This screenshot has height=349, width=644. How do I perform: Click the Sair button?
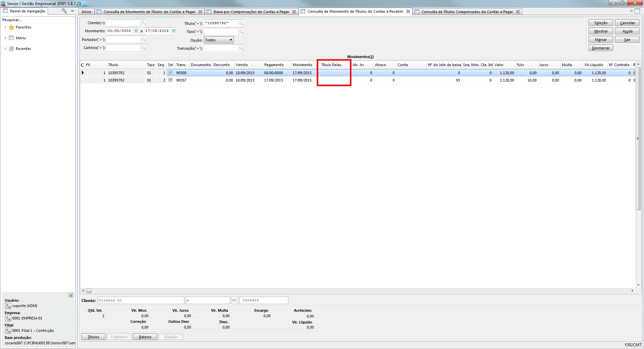click(627, 40)
